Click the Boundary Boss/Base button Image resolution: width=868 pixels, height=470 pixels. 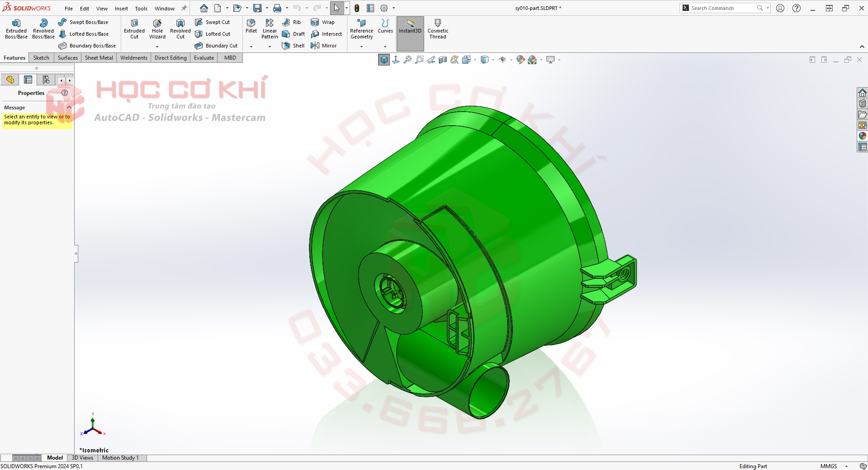pos(87,46)
